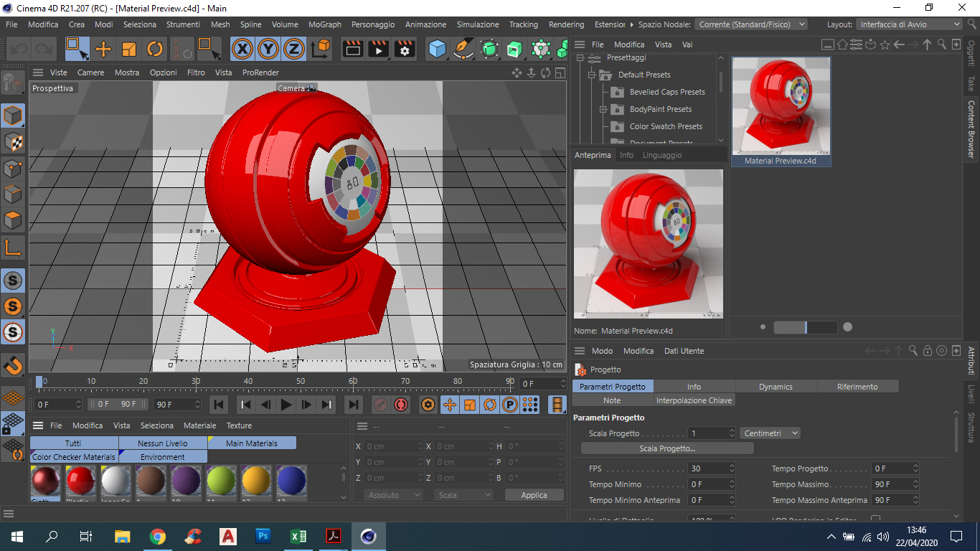Click the Applica button

[534, 495]
